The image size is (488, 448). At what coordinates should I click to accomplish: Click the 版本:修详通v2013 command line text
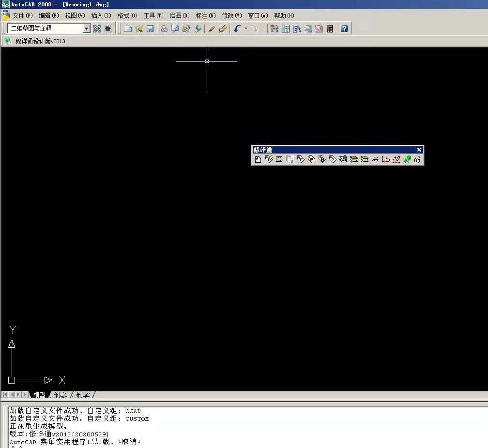tap(59, 434)
